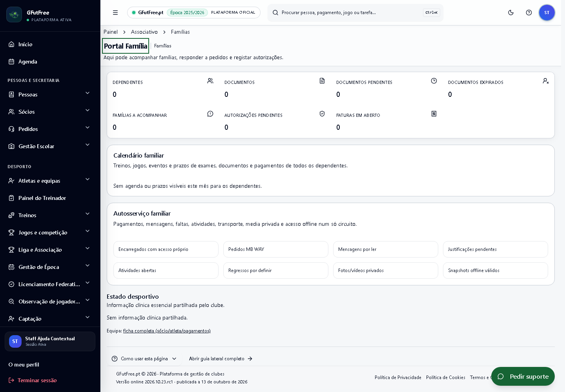Image resolution: width=565 pixels, height=392 pixels.
Task: Click the Gestão de Época calendar icon
Action: (x=11, y=267)
